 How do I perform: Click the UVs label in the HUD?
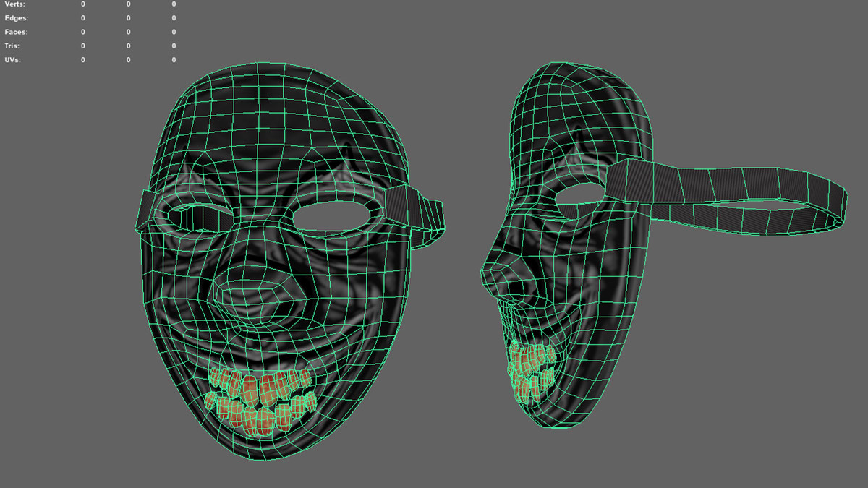tap(13, 60)
